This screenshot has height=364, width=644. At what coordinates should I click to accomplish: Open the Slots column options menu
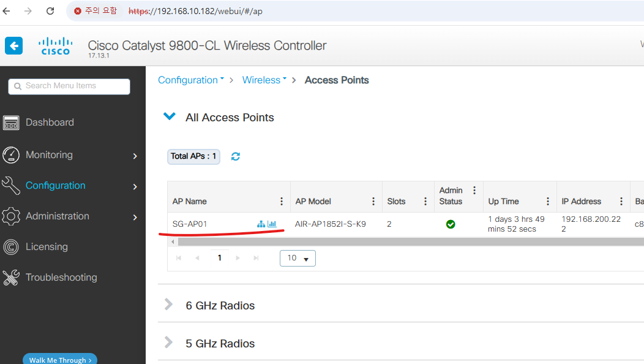pos(425,202)
